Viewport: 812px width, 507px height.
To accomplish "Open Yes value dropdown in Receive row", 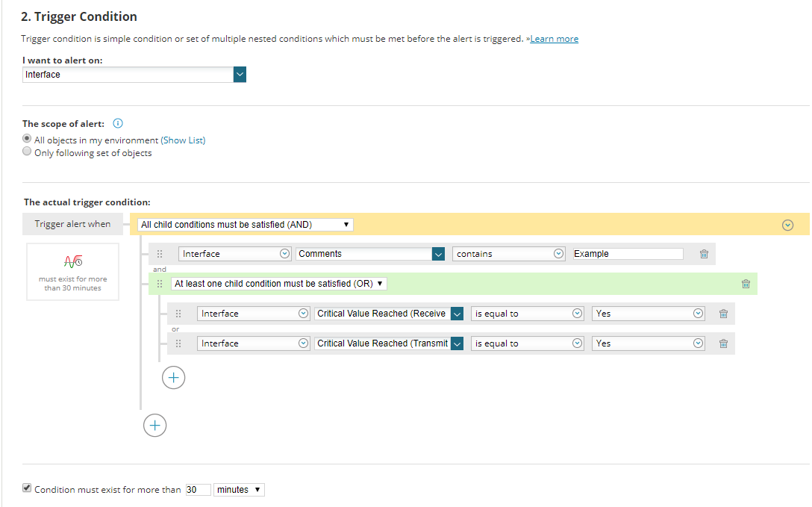I will (649, 314).
